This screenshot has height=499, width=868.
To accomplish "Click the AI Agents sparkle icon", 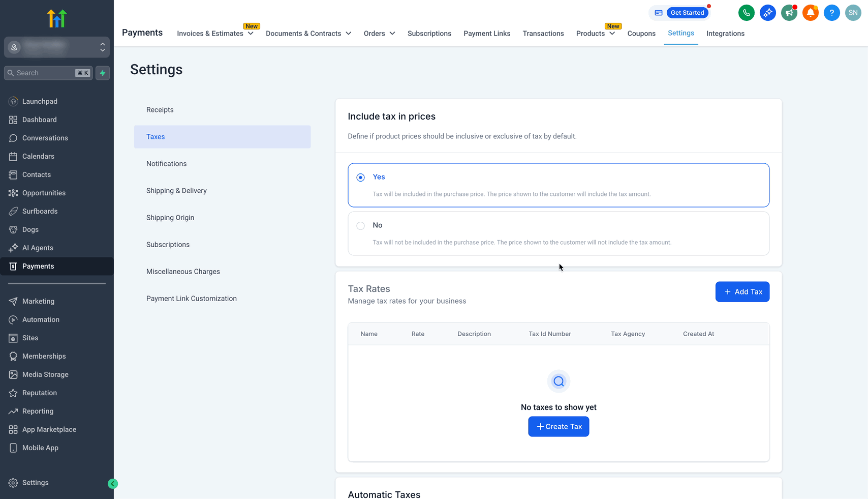I will click(x=13, y=248).
